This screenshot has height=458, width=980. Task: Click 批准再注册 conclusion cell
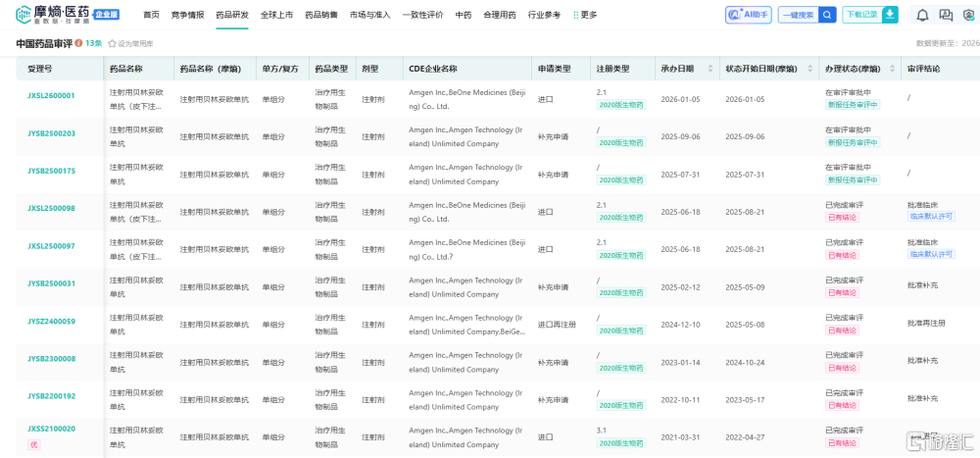(x=926, y=324)
